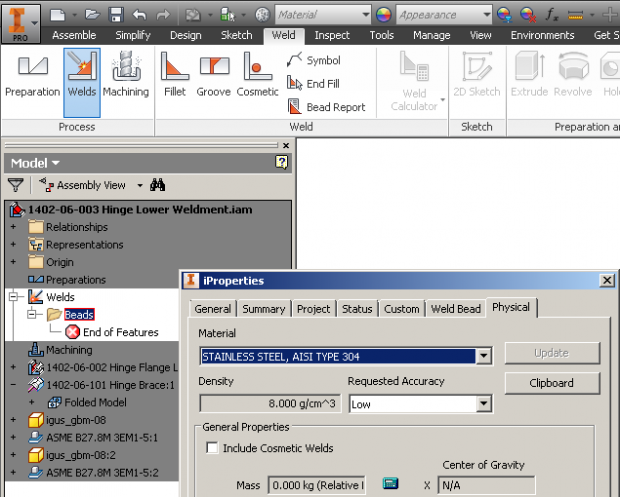Select End of Features tree item
Screen dimensions: 620x497
click(120, 332)
